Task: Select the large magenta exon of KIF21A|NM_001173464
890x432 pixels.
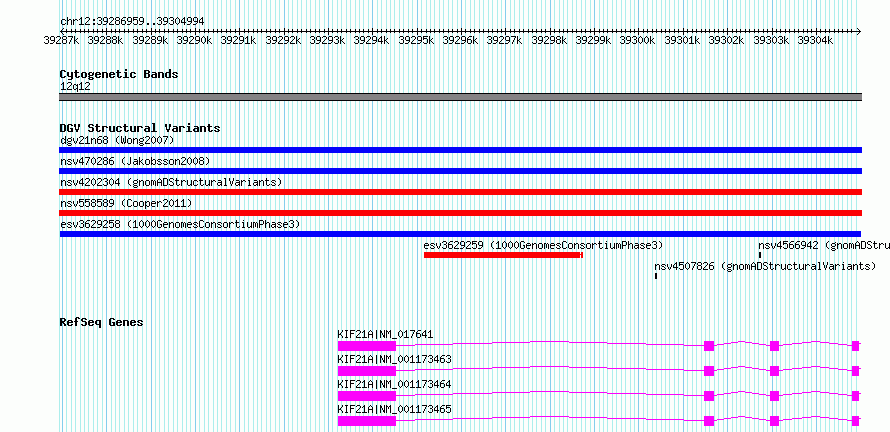Action: [367, 396]
